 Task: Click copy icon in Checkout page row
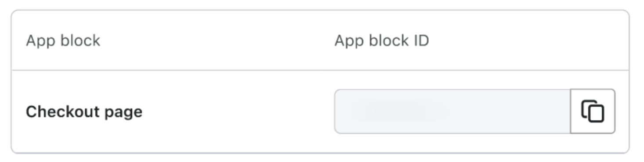pyautogui.click(x=593, y=111)
